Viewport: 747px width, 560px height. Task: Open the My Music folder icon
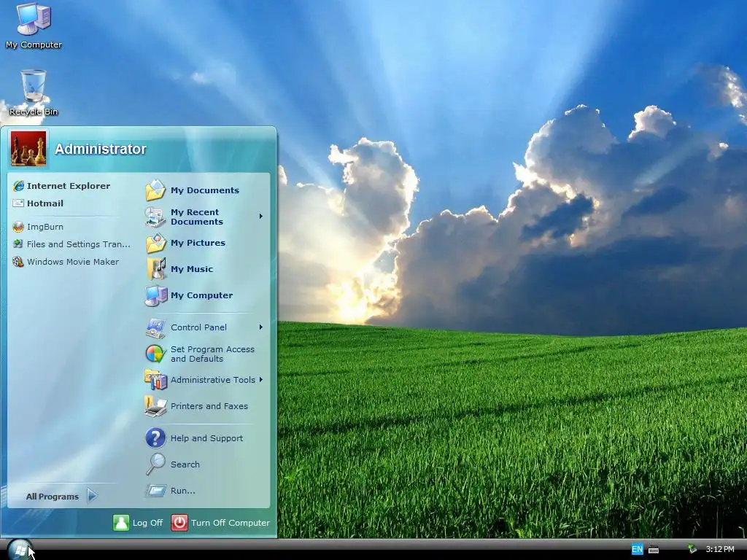(x=155, y=269)
